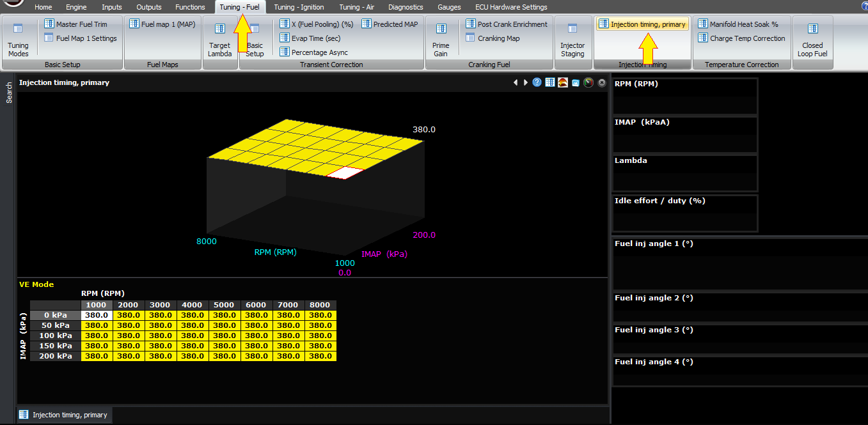Open Charge Temp Correction table
868x425 pixels.
pyautogui.click(x=741, y=38)
